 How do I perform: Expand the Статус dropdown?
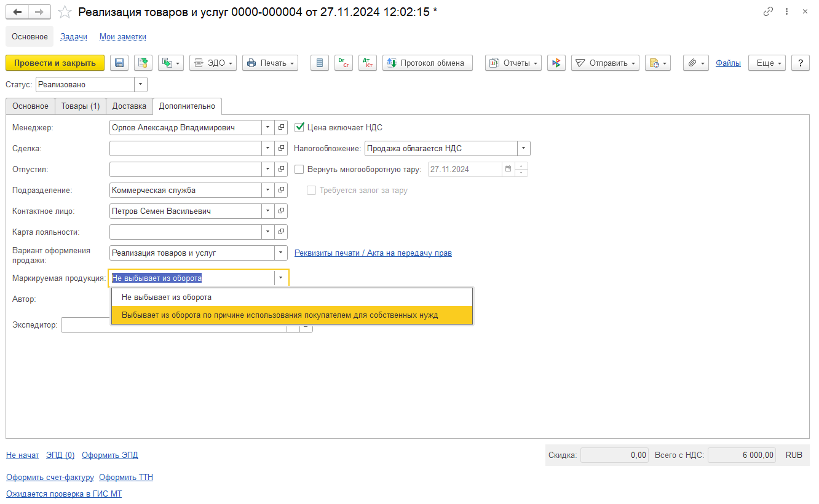point(141,84)
